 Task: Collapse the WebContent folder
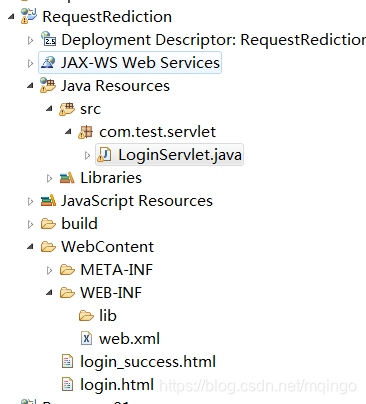(30, 247)
